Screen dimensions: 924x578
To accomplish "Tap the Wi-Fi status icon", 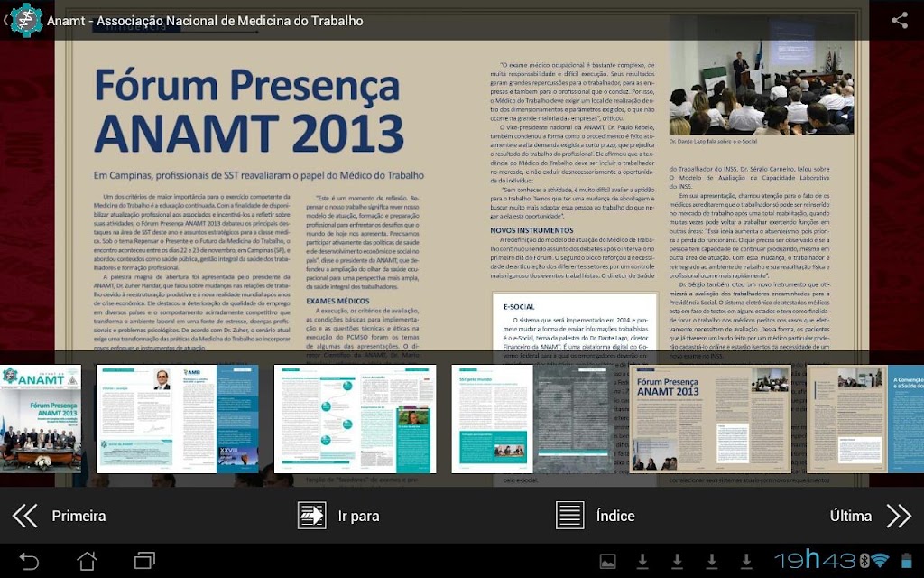I will (880, 560).
